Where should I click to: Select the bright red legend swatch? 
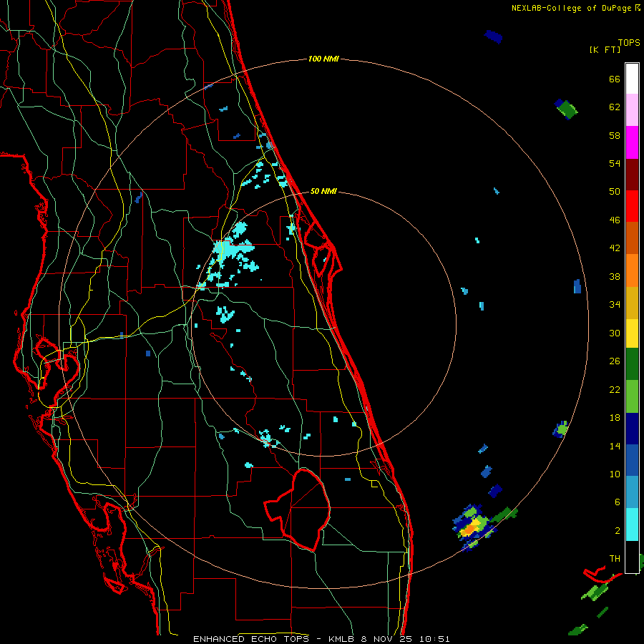(632, 206)
